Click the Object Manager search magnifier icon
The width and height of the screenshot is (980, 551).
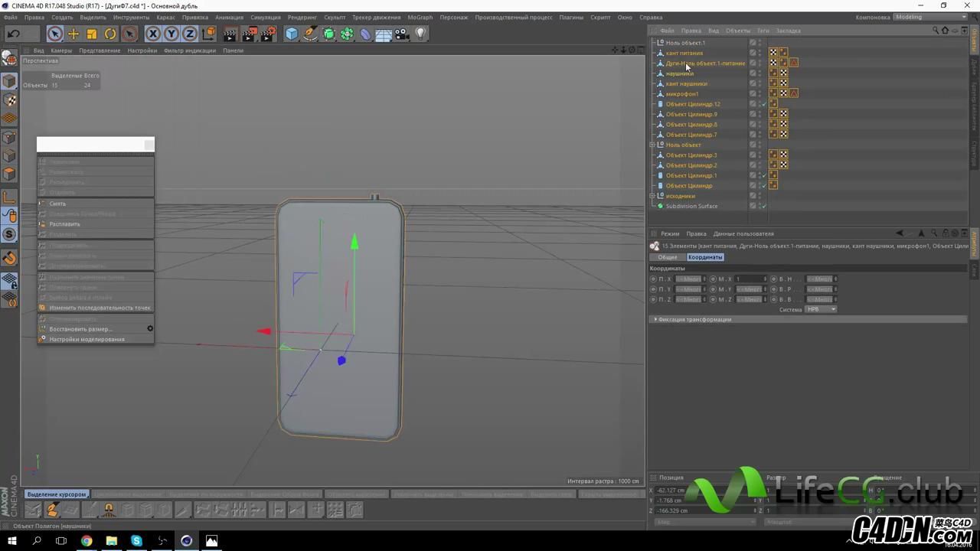(x=935, y=31)
